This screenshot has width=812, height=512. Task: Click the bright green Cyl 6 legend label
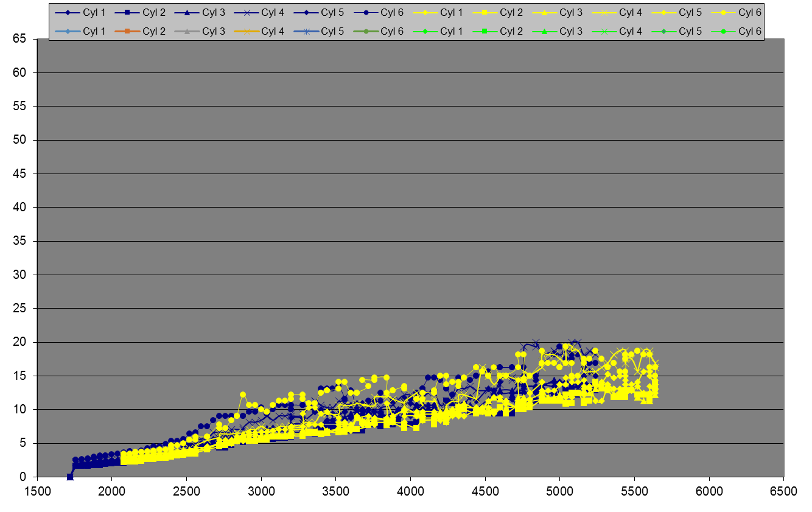(x=750, y=31)
